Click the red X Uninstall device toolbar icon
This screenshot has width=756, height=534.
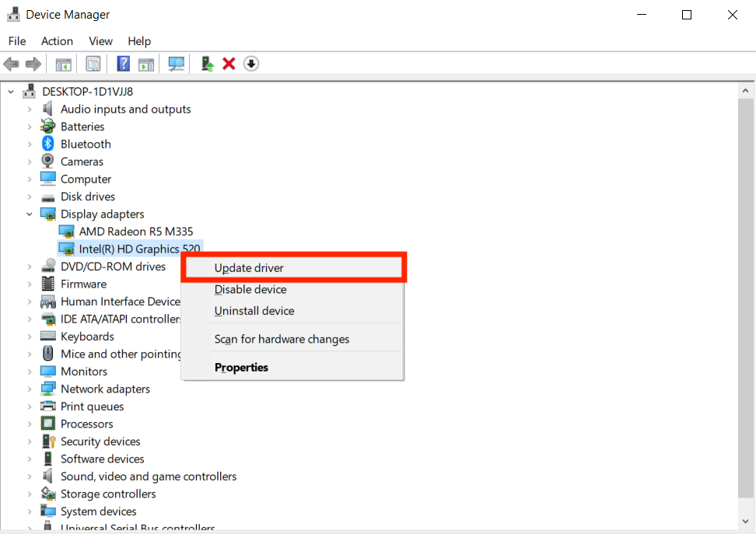tap(229, 64)
